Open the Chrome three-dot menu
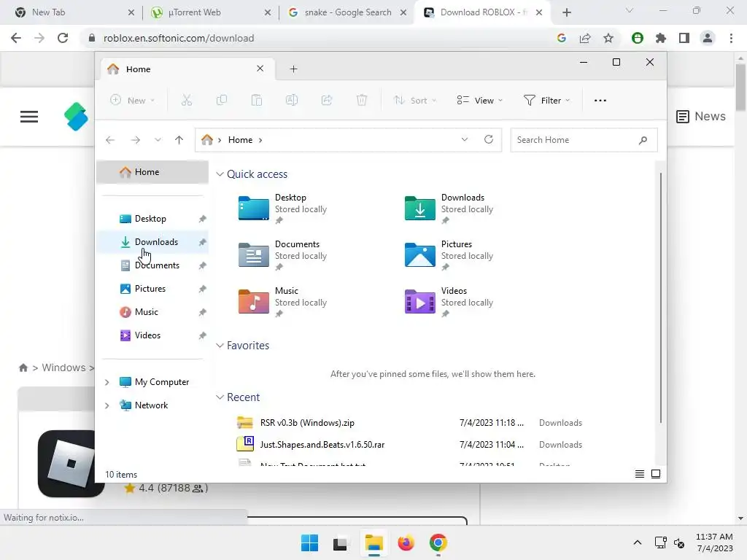 [x=731, y=38]
